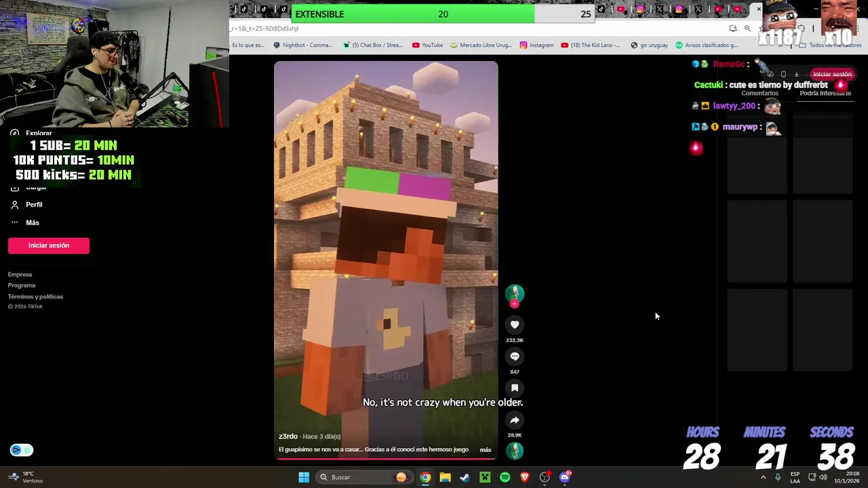This screenshot has height=488, width=868.
Task: Close the active browser tab
Action: [759, 9]
